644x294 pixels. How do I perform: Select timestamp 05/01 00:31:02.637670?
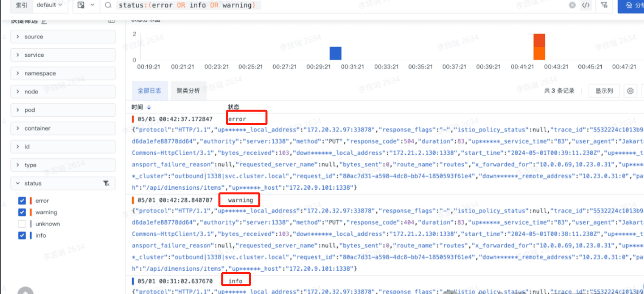point(175,281)
